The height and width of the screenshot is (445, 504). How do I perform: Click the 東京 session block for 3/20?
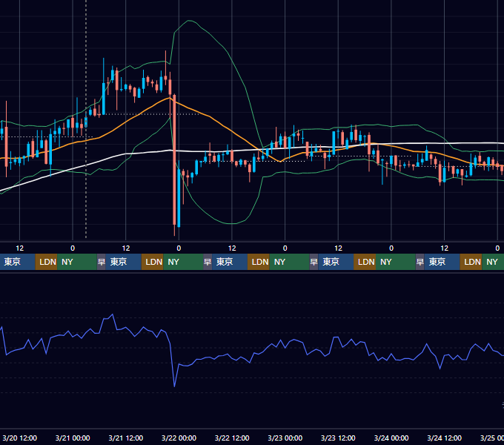17,262
